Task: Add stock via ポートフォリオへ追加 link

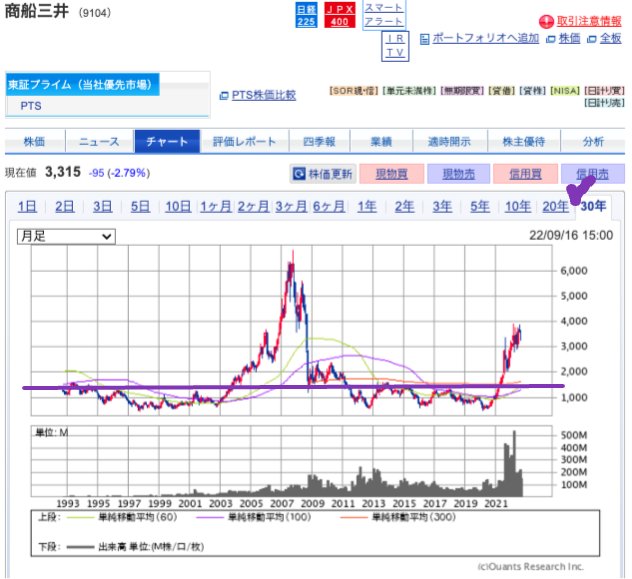Action: (x=486, y=38)
